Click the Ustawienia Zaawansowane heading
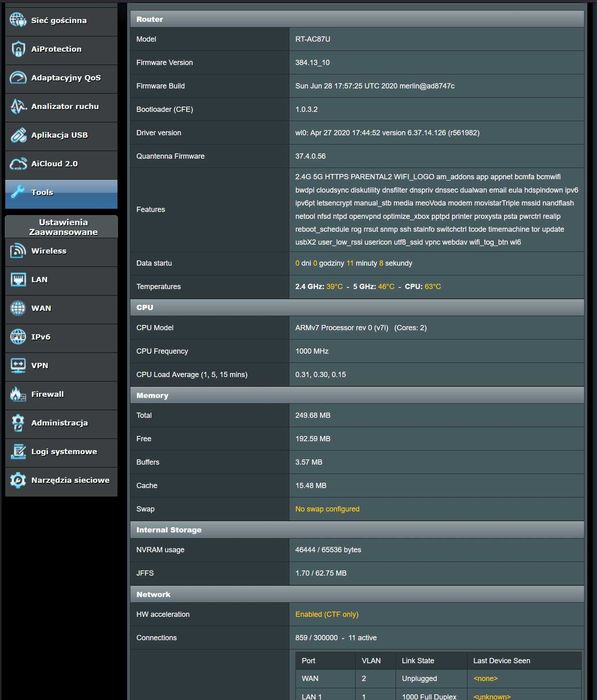The width and height of the screenshot is (597, 700). pos(63,227)
